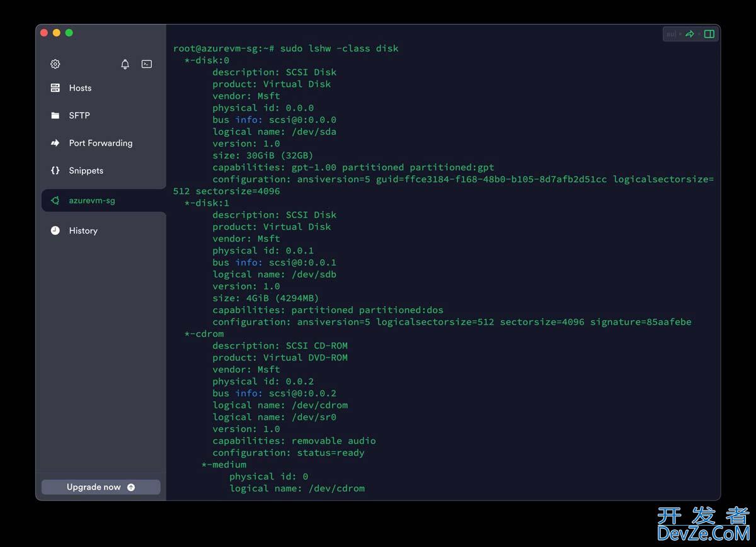Click 'description: SCSI CD-ROM' line
The width and height of the screenshot is (756, 547).
click(x=280, y=346)
